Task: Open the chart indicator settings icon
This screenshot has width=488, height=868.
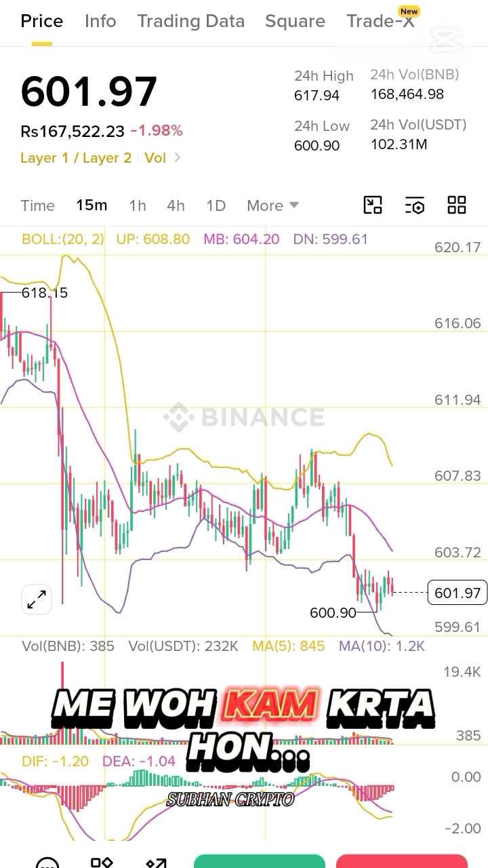Action: click(x=415, y=205)
